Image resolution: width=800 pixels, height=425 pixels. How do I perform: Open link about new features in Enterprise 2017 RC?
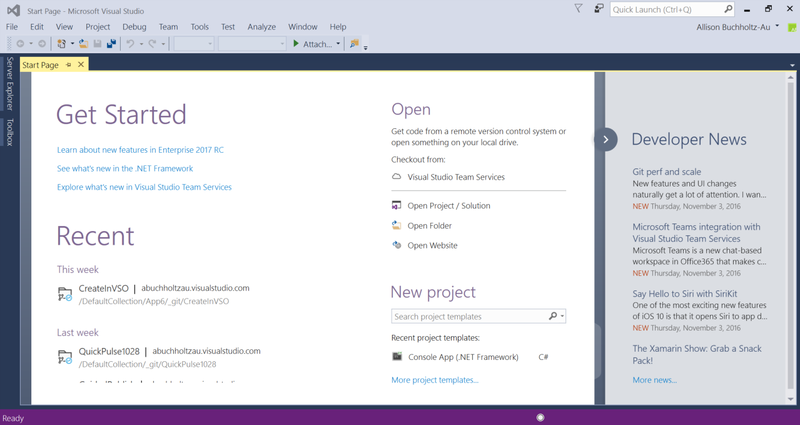(140, 149)
